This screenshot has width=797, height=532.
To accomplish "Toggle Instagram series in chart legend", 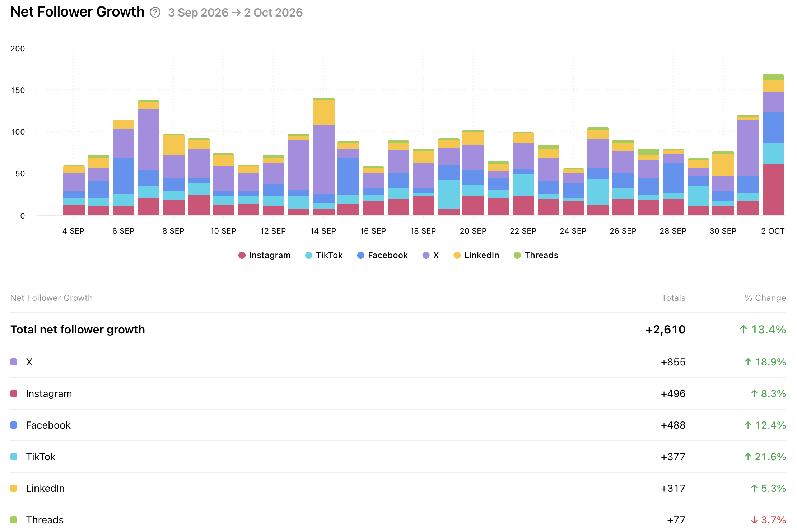I will pyautogui.click(x=264, y=255).
